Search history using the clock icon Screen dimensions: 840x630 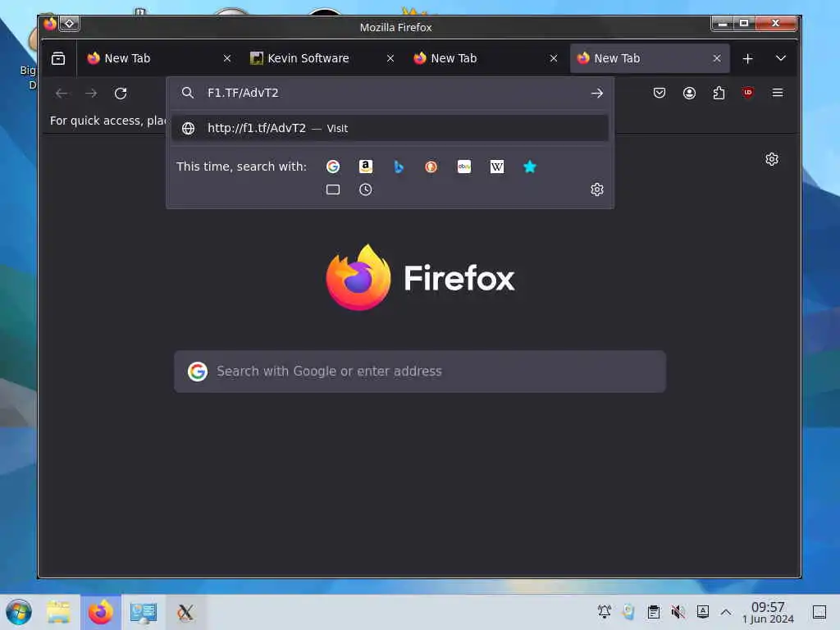[365, 189]
